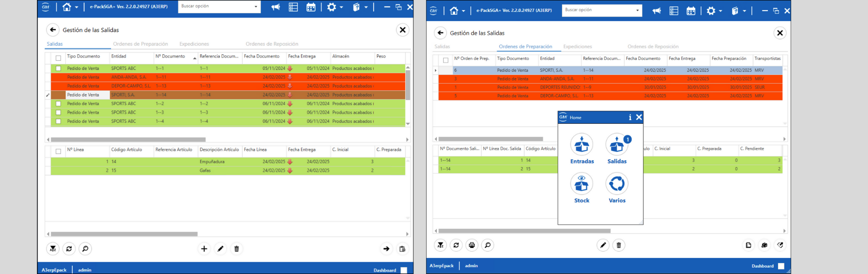Click horizontal scrollbar under left Salidas grid
Viewport: 868px width, 274px height.
(128, 140)
